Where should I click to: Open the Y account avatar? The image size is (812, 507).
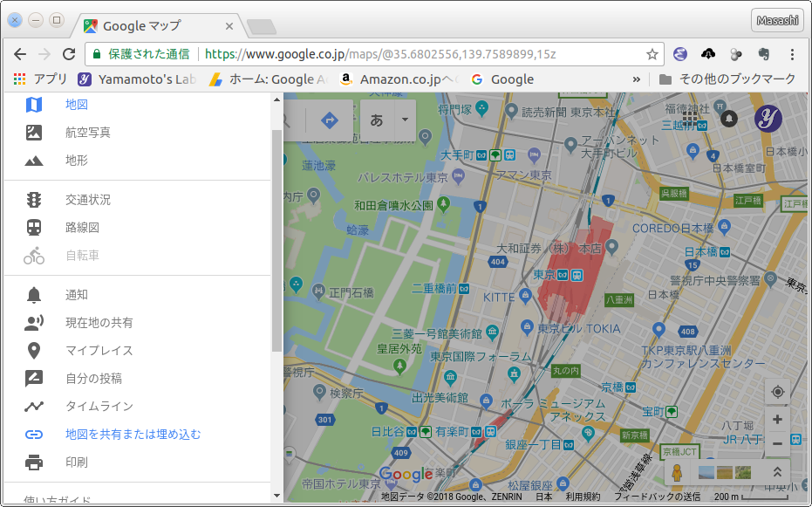pyautogui.click(x=768, y=118)
